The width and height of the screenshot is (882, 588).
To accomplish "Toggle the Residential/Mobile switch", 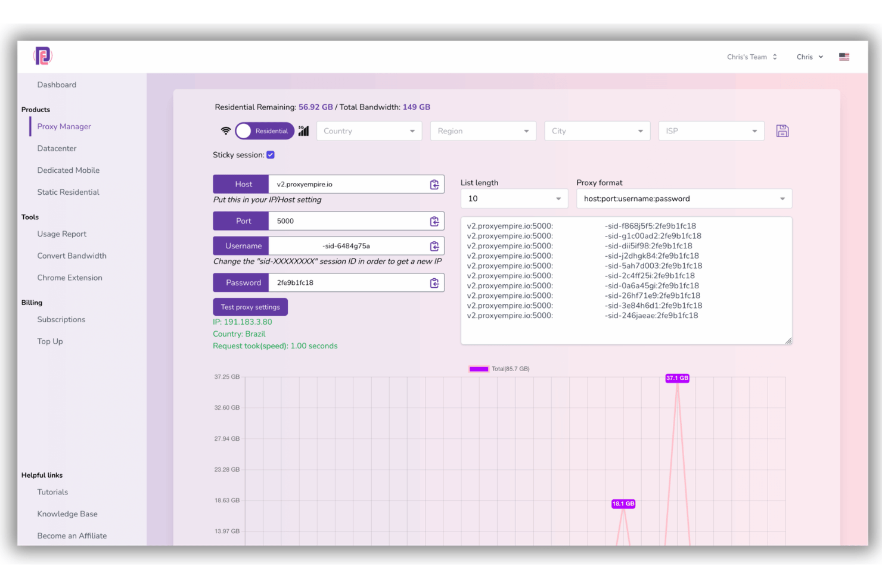I will point(265,131).
